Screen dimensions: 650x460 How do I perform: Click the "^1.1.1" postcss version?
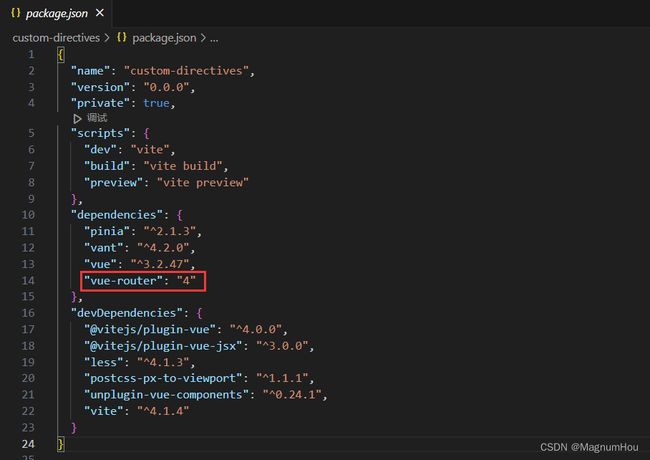[x=282, y=378]
